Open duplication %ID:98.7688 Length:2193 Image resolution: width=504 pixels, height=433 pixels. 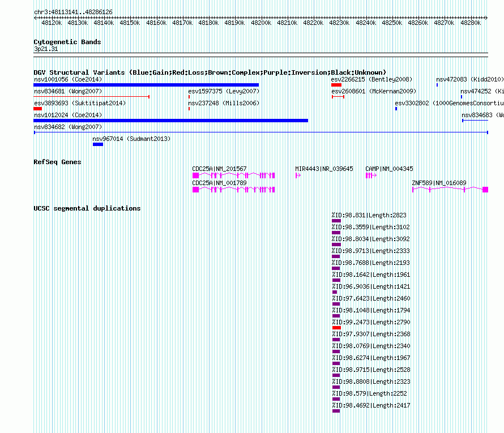click(x=370, y=263)
